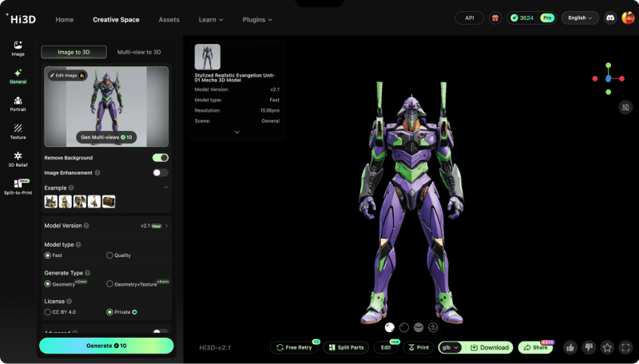
Task: Open the Split-to-Print beta tool
Action: (x=18, y=187)
